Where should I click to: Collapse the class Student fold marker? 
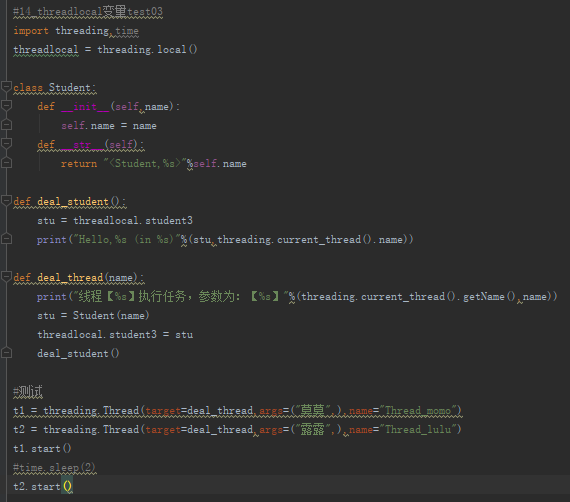[x=6, y=87]
